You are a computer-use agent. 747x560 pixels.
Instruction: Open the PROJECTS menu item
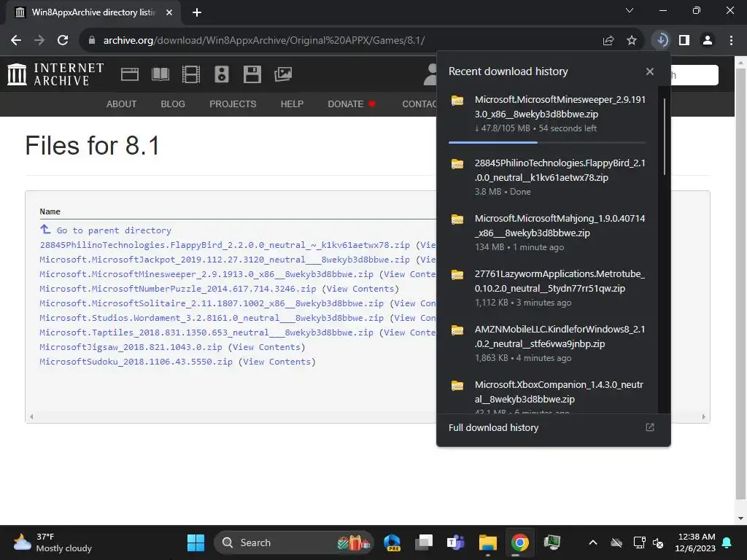click(233, 104)
